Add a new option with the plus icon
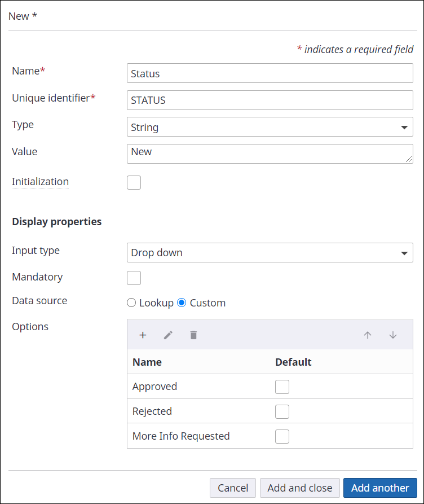Viewport: 424px width, 504px height. [x=143, y=335]
